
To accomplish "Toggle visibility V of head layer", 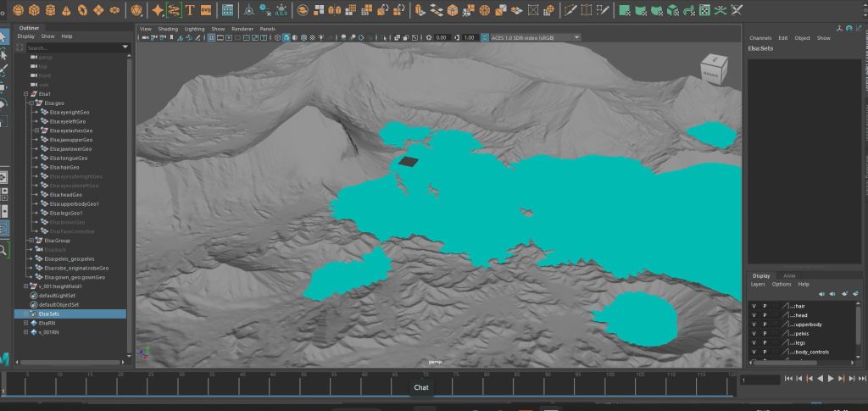I will coord(754,315).
